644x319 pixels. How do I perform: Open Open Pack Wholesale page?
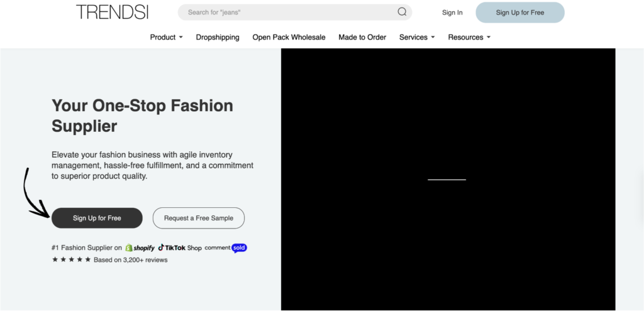click(289, 37)
